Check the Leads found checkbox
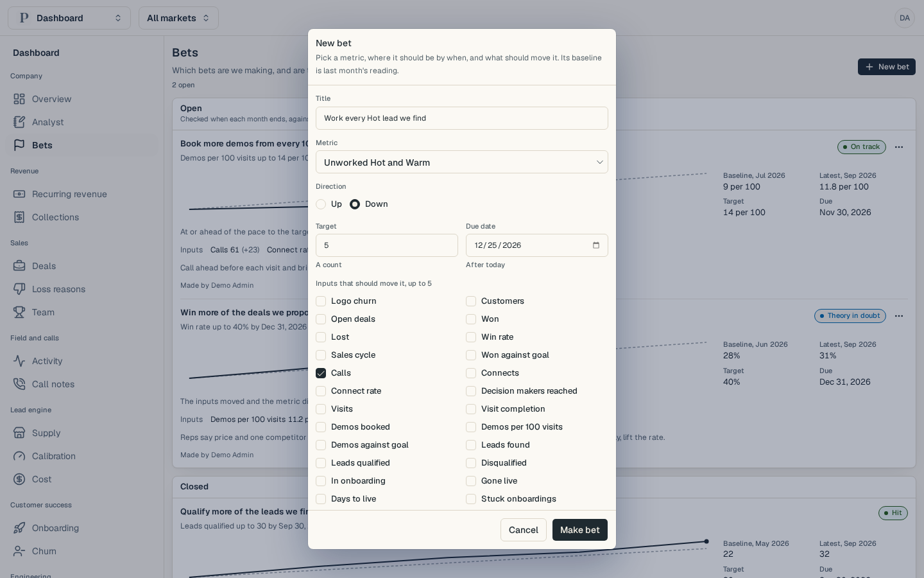The width and height of the screenshot is (924, 578). 471,445
